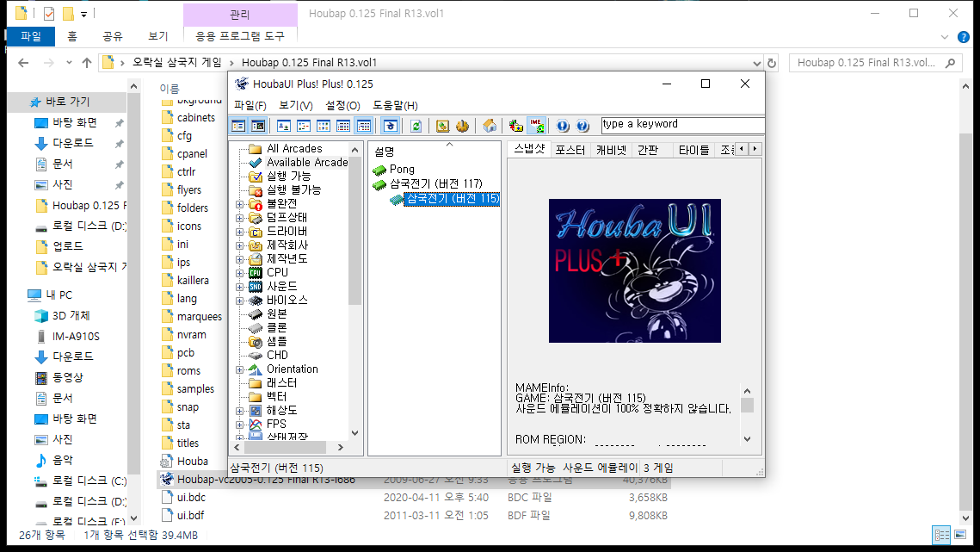Switch to list view in HoubaUI toolbar

[x=324, y=126]
